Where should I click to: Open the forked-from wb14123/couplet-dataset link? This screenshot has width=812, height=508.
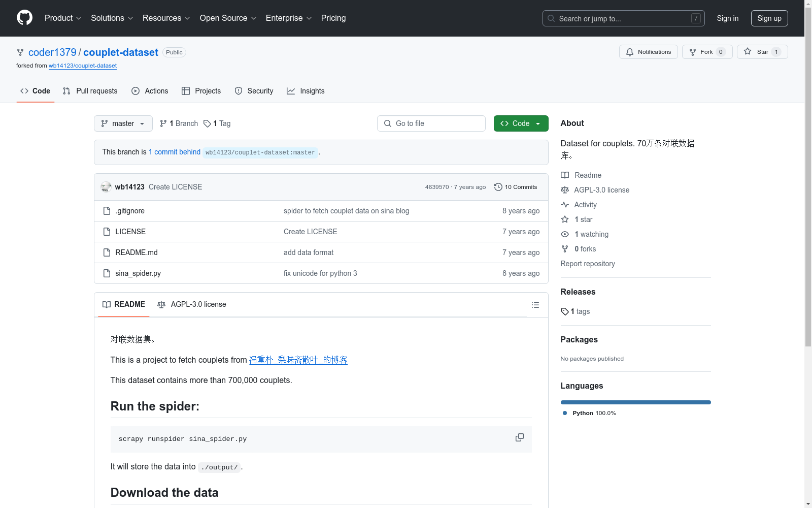tap(83, 66)
